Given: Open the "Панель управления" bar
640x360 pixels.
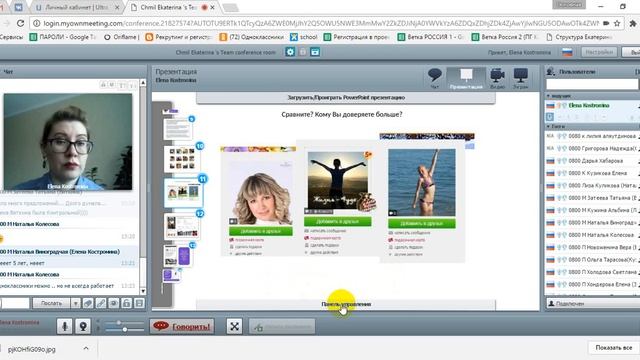Looking at the screenshot, I should click(346, 304).
